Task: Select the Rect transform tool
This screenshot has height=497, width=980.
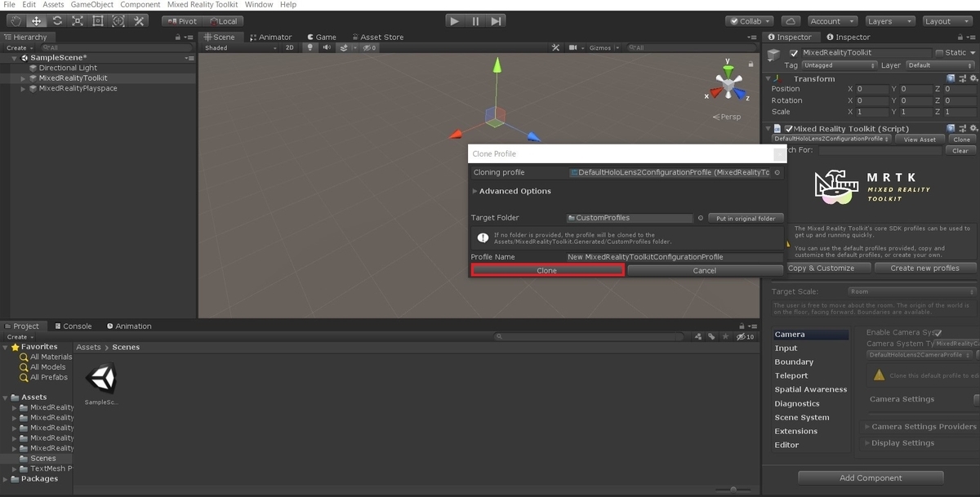Action: [x=97, y=20]
